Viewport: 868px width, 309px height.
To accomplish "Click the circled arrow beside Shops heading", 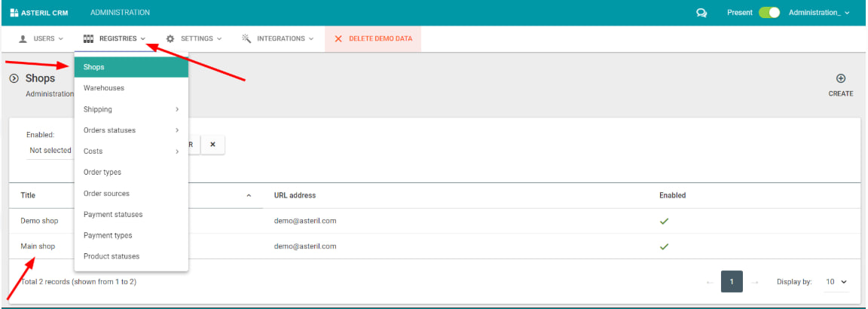I will pos(14,78).
